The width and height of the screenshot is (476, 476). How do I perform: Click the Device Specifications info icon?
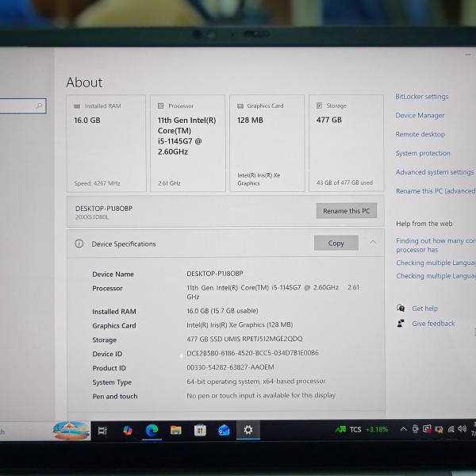click(x=79, y=244)
